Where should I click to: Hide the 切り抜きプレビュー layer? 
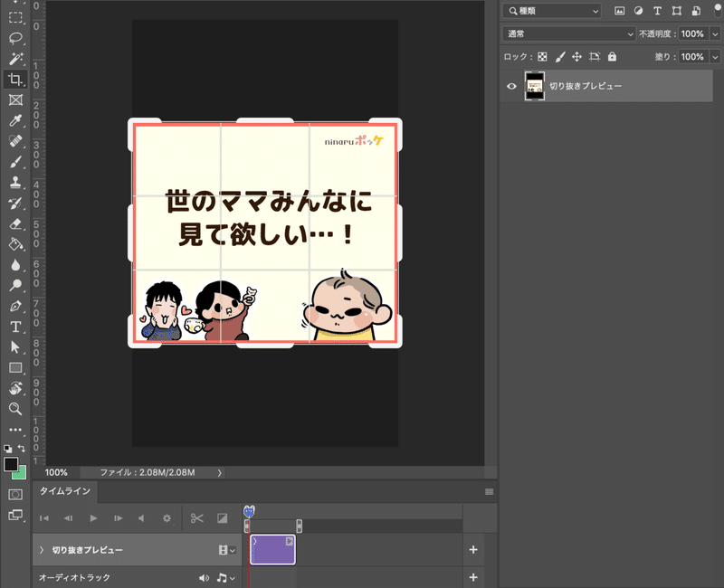tap(511, 86)
